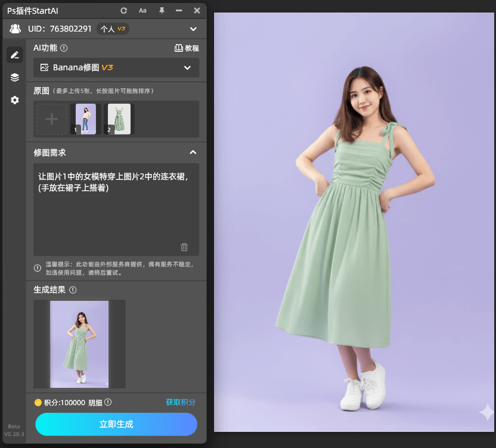Click the info icon beside 明细
This screenshot has width=496, height=448.
pos(108,402)
